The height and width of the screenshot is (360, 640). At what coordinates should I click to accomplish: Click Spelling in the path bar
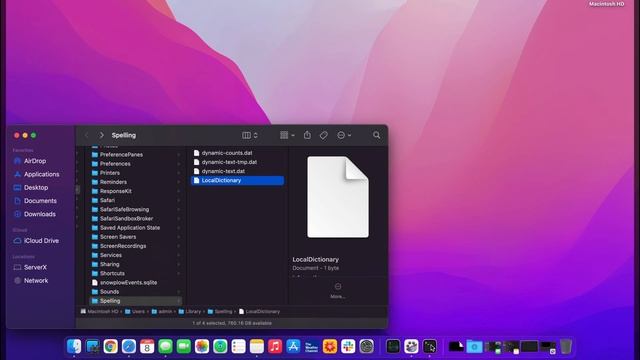tap(220, 311)
